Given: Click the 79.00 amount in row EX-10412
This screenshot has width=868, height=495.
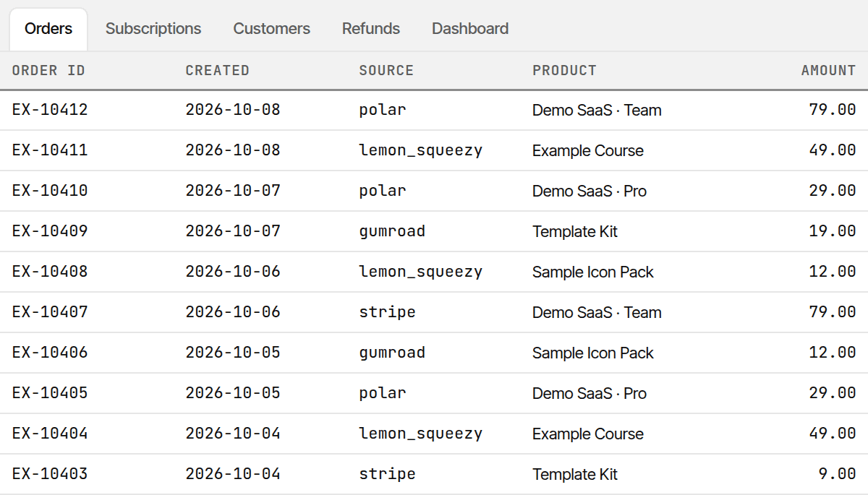Looking at the screenshot, I should pos(833,110).
